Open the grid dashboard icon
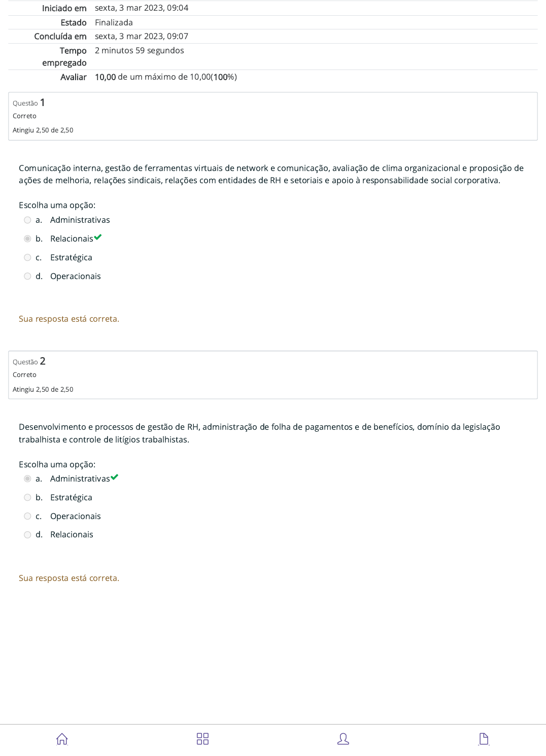The image size is (546, 756). click(x=202, y=739)
